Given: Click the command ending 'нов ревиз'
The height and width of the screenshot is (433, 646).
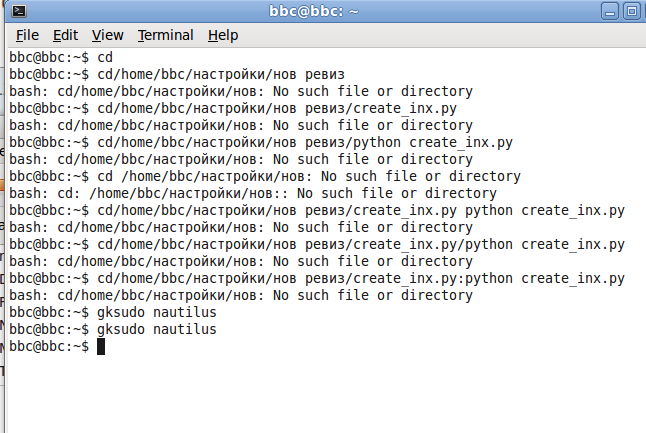Looking at the screenshot, I should click(220, 74).
